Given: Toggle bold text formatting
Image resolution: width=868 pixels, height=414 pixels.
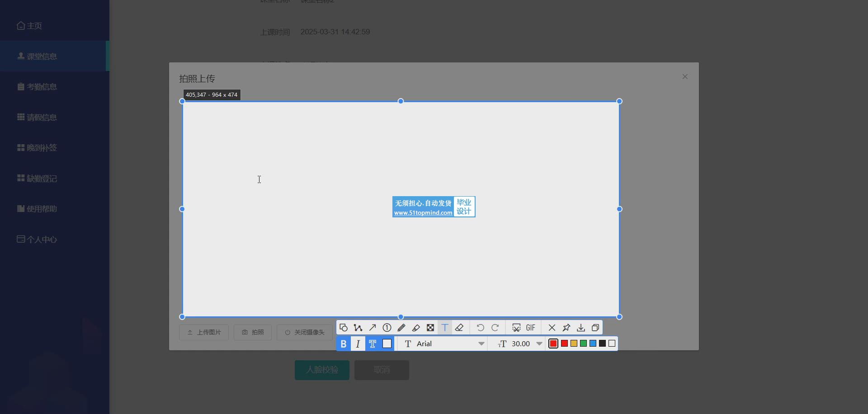Looking at the screenshot, I should click(344, 344).
